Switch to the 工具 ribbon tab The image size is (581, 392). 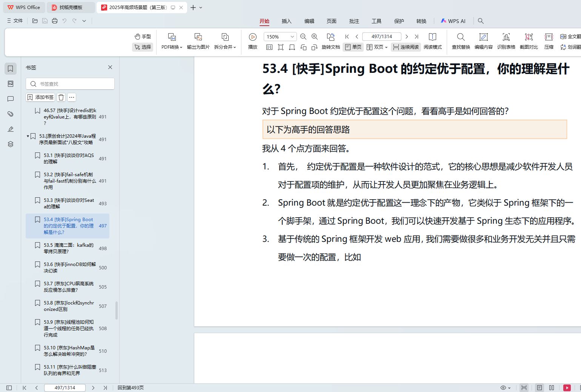pos(377,21)
